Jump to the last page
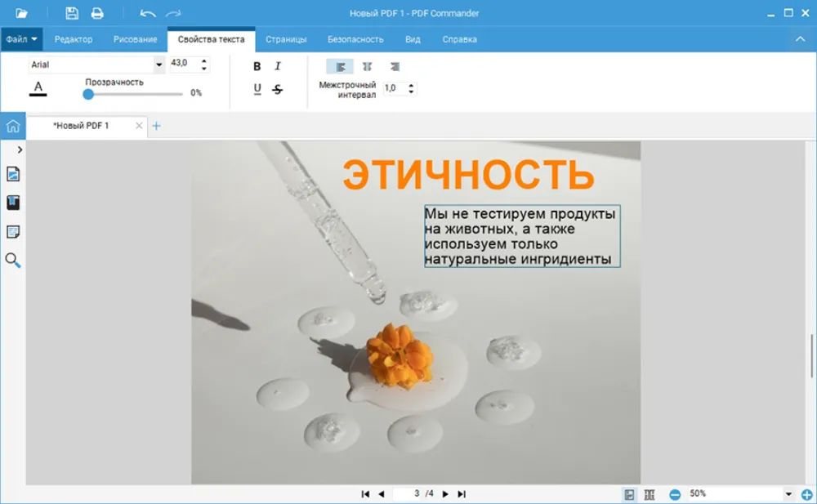Image resolution: width=817 pixels, height=504 pixels. [462, 494]
